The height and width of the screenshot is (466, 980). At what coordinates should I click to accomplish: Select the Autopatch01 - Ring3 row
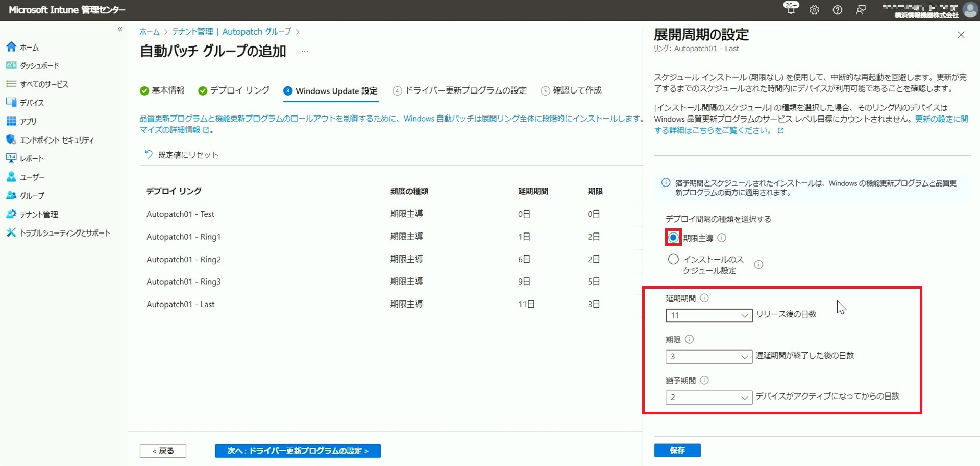[x=390, y=282]
